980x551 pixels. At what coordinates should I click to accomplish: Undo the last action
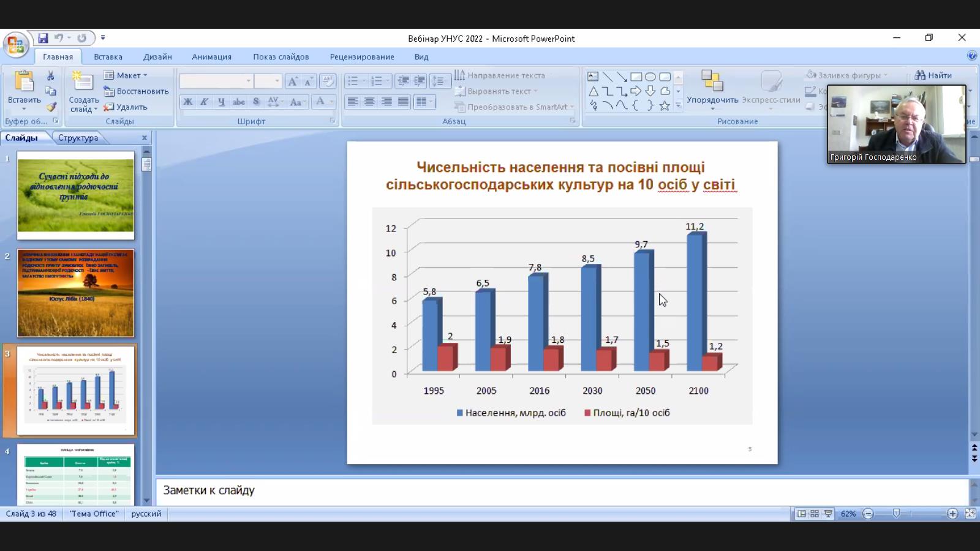(59, 38)
